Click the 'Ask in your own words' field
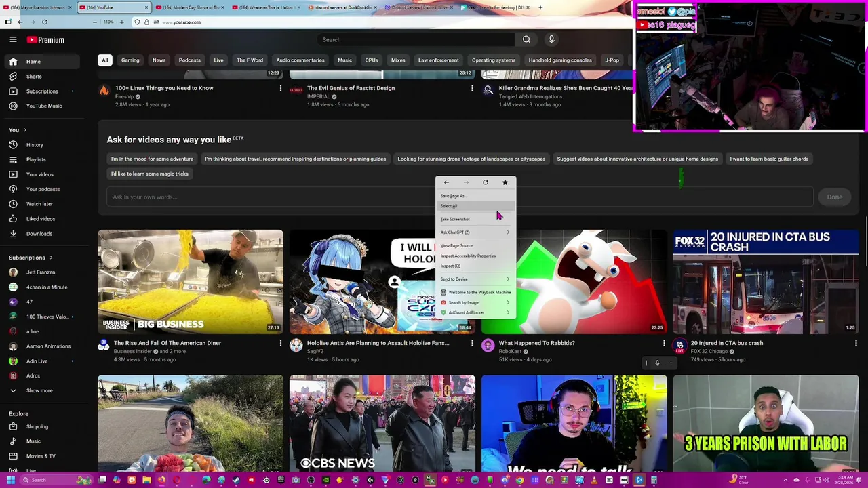The width and height of the screenshot is (868, 488). pos(460,197)
